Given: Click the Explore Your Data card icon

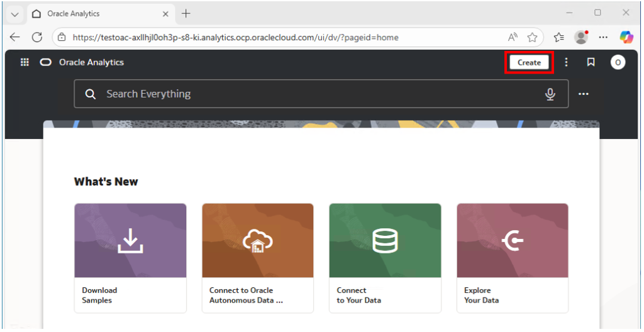Looking at the screenshot, I should [x=513, y=240].
